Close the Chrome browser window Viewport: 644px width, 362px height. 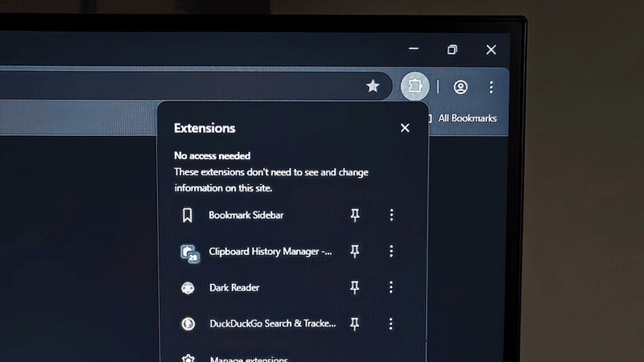[x=491, y=50]
